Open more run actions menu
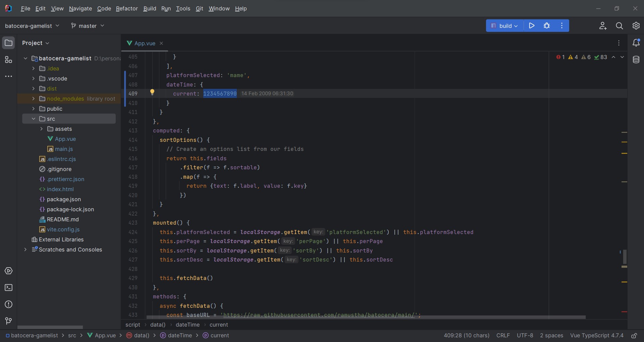Screen dimensions: 644x342 point(562,25)
